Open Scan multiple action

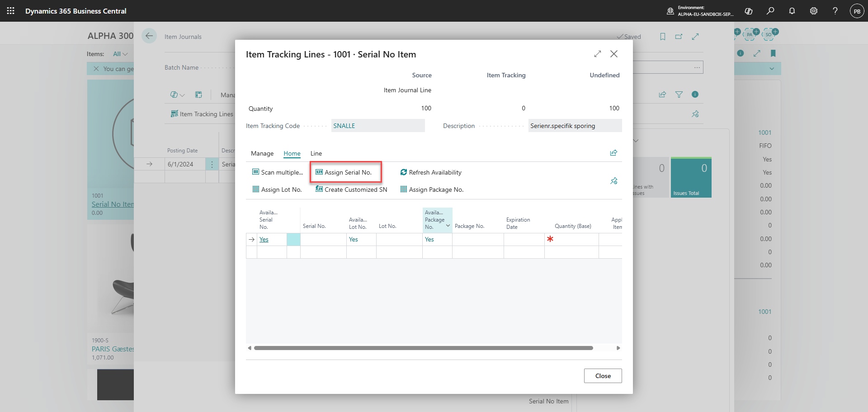click(278, 172)
